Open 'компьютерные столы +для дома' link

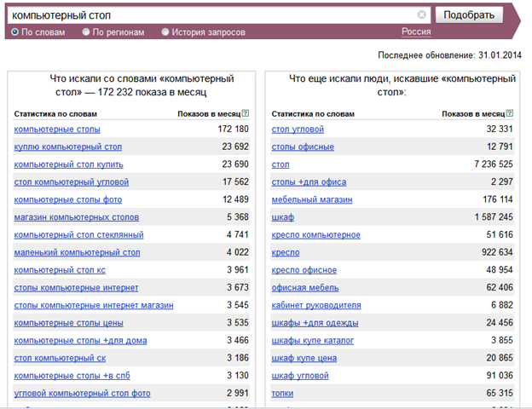pyautogui.click(x=80, y=341)
